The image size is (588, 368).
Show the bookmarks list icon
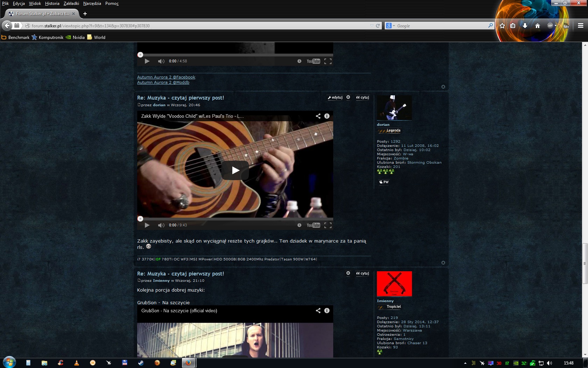coord(513,26)
